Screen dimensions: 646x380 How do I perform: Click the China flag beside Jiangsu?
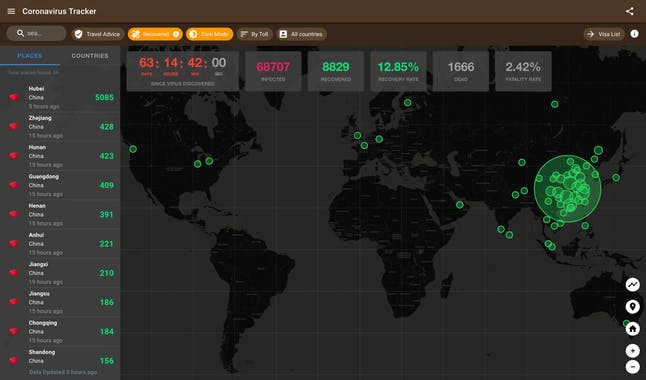14,302
